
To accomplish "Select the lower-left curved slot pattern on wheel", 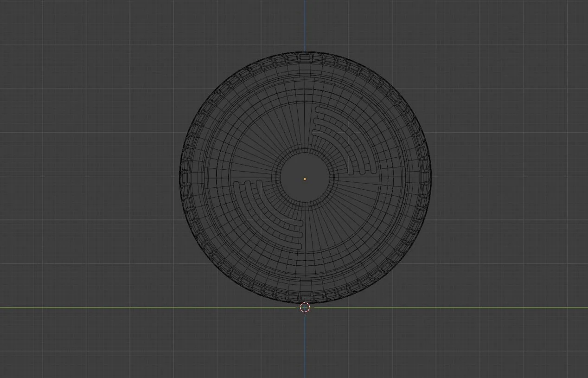I will click(268, 215).
